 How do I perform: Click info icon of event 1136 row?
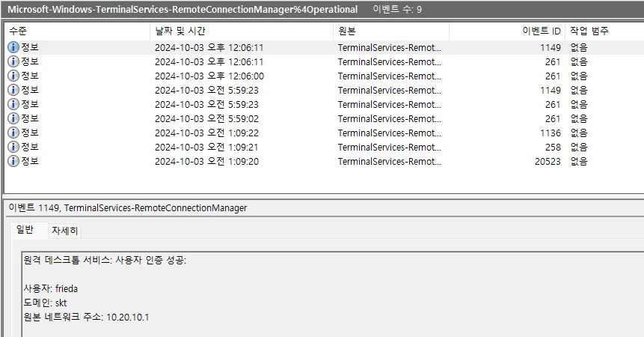click(13, 133)
